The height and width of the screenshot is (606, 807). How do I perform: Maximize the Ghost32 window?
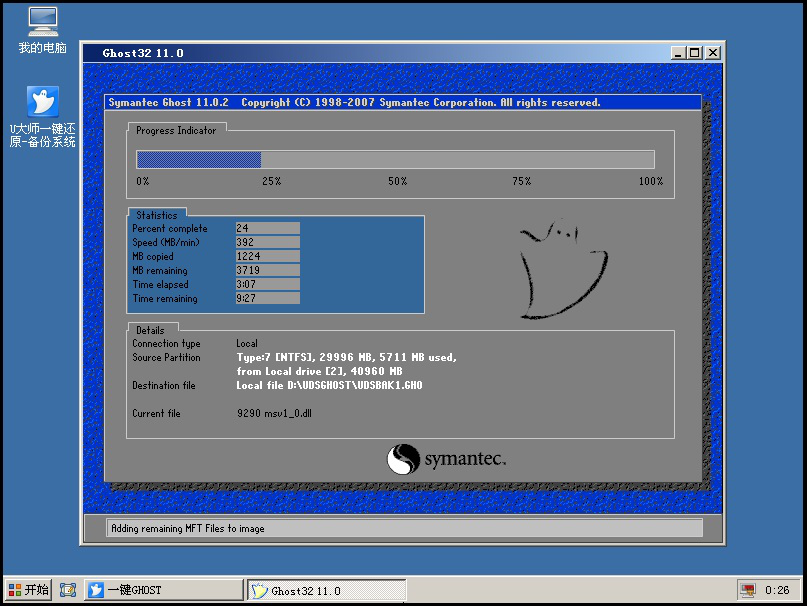click(695, 53)
